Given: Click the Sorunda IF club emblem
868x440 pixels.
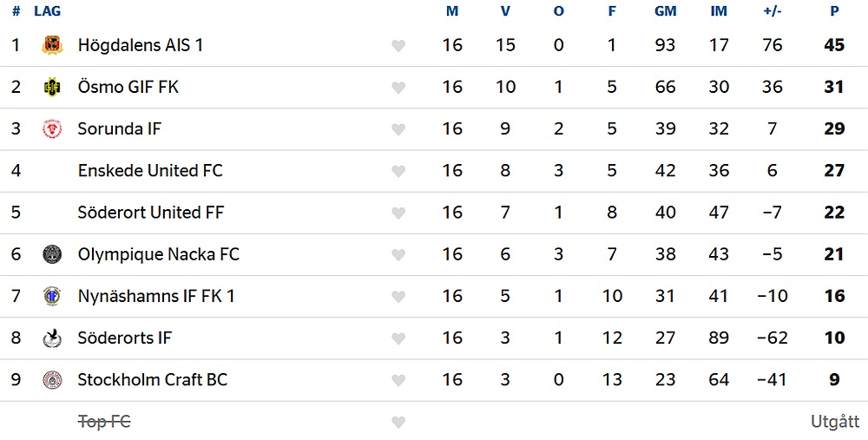Looking at the screenshot, I should tap(52, 128).
